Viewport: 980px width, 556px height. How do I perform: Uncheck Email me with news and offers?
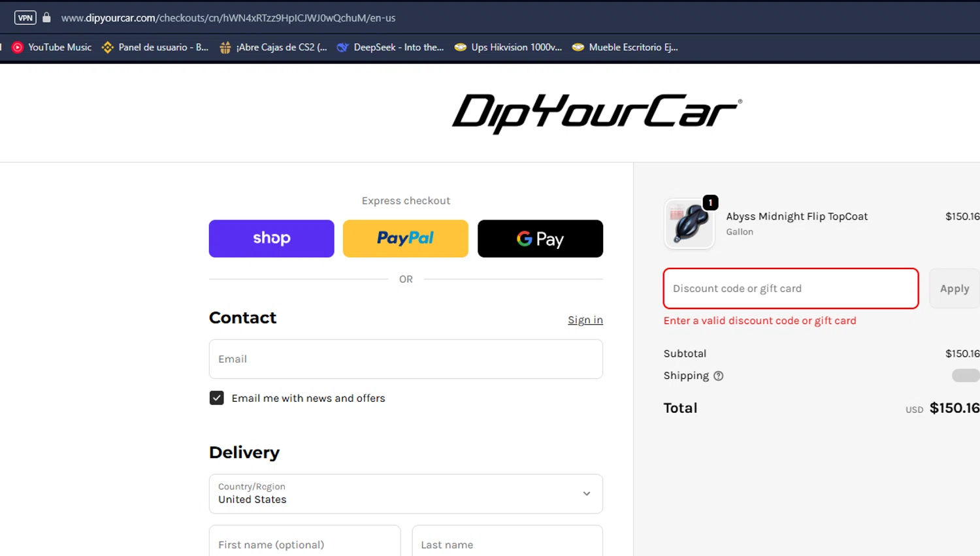click(x=217, y=398)
